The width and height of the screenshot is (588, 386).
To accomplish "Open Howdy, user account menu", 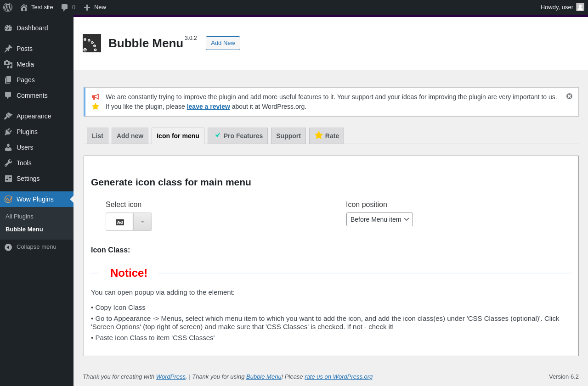I will [562, 7].
